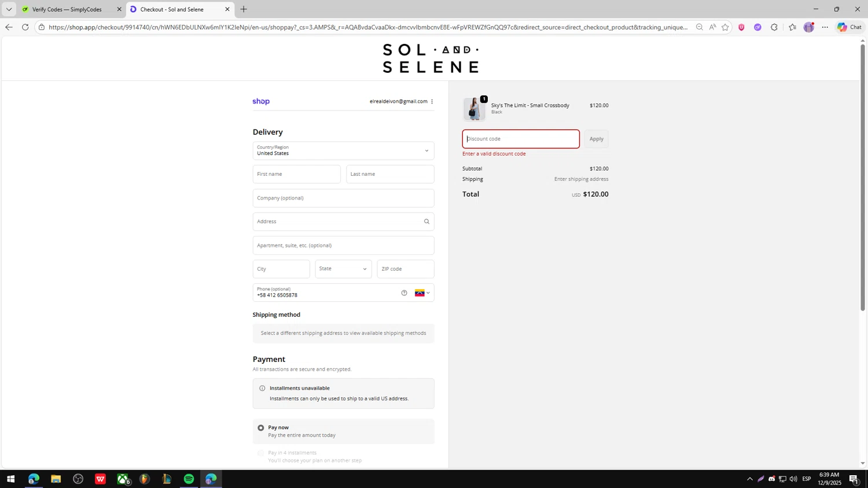The image size is (868, 488).
Task: Open the browser tab list chevron
Action: coord(9,9)
